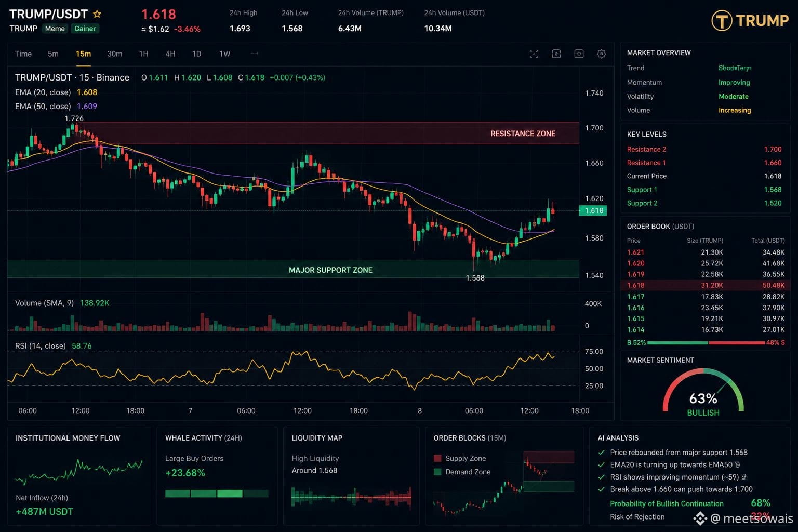Viewport: 798px width, 532px height.
Task: Click the market sentiment gauge
Action: [703, 391]
